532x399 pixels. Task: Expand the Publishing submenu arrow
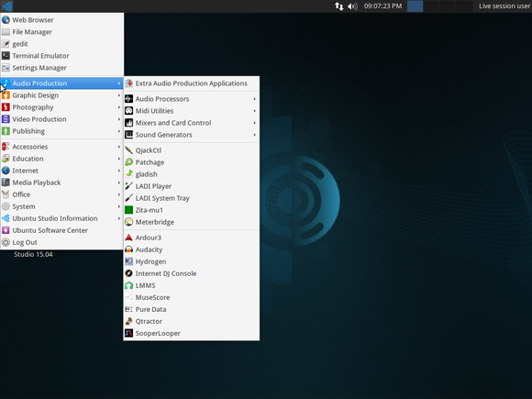pos(119,131)
